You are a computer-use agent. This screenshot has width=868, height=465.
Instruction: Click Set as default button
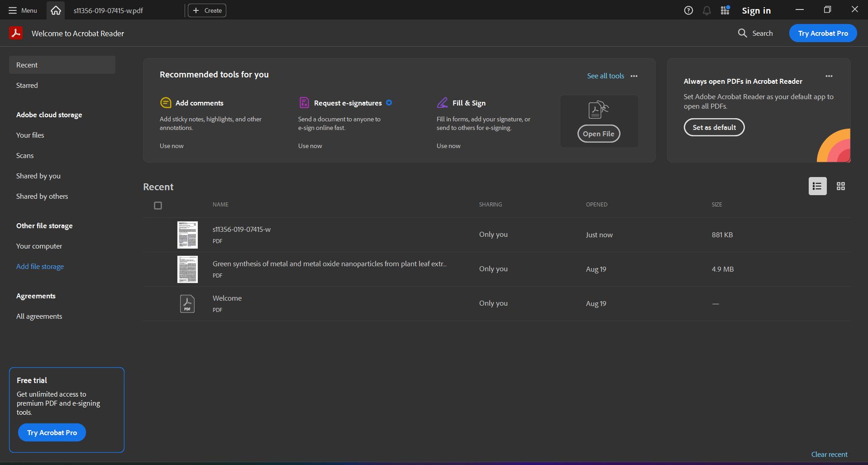(714, 127)
